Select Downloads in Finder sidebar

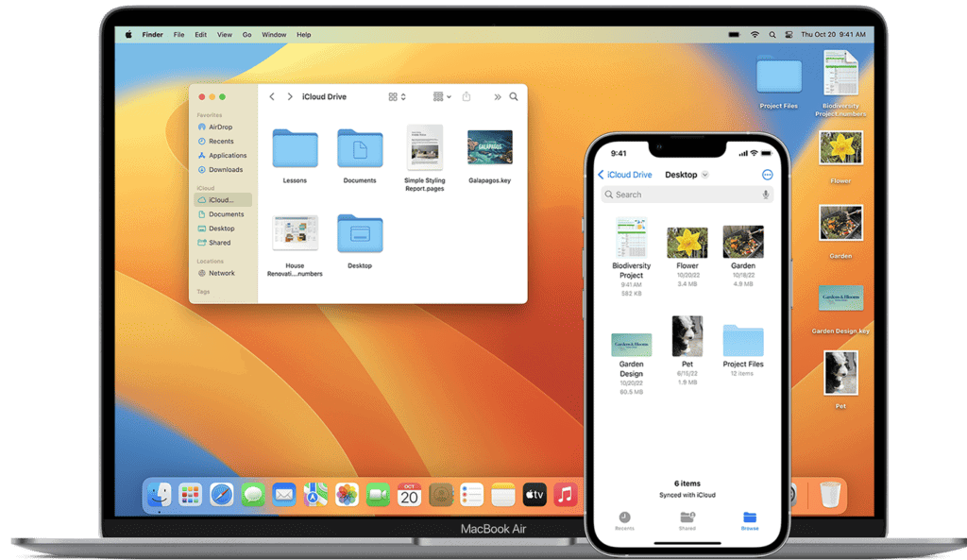tap(225, 170)
